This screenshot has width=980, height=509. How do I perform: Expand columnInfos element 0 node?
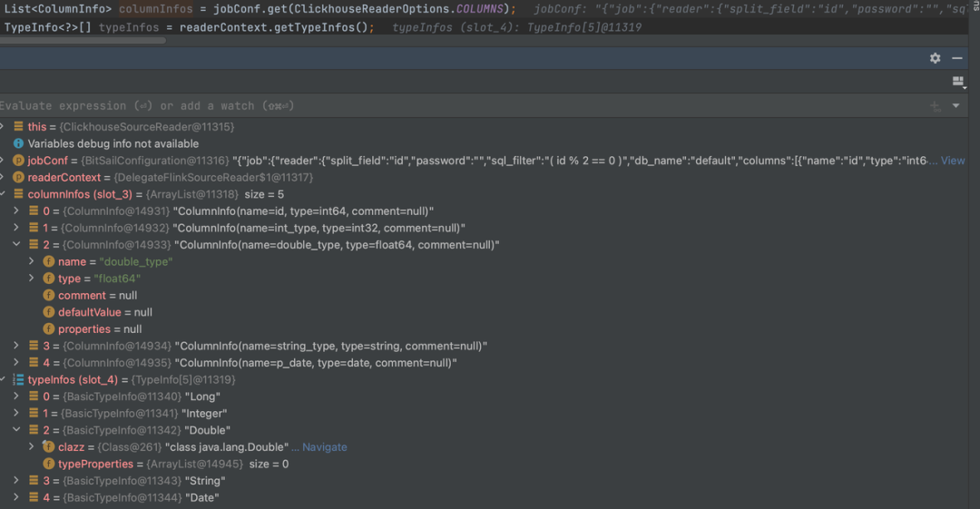click(16, 211)
